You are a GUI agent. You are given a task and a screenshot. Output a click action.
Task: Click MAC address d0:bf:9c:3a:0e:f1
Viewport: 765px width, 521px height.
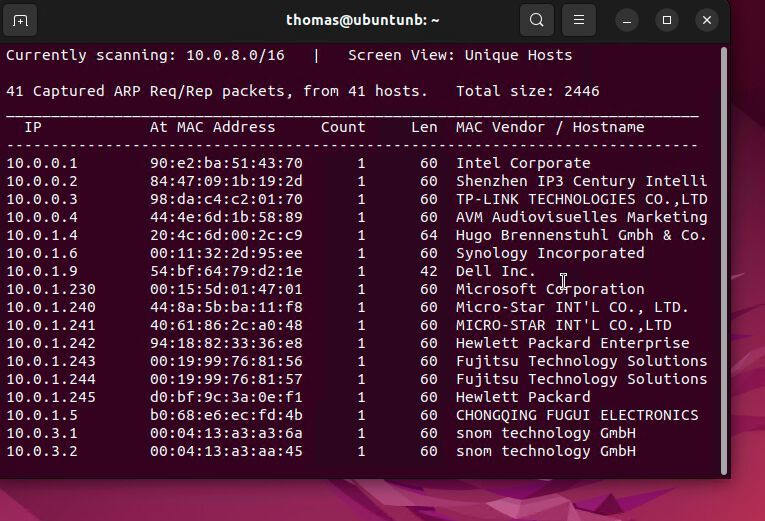[x=226, y=398]
